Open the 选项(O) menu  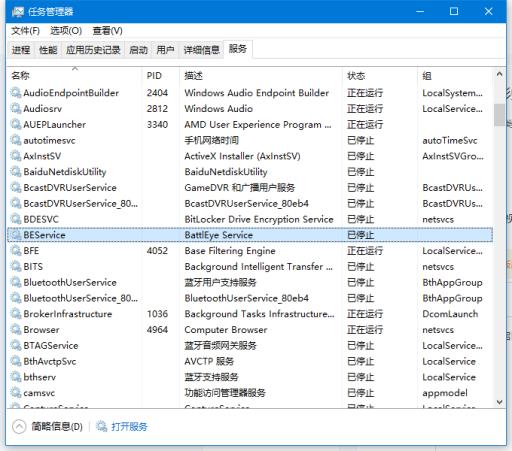click(x=66, y=31)
